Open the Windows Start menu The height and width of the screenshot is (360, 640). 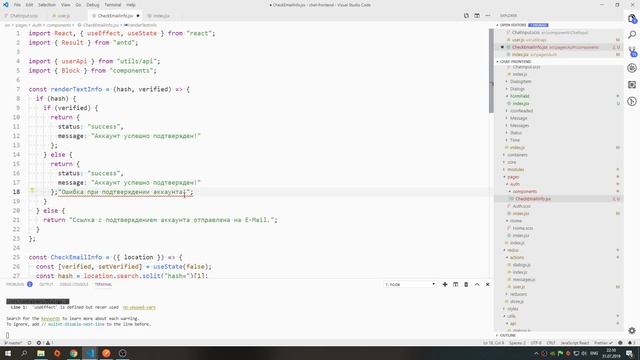(x=8, y=353)
